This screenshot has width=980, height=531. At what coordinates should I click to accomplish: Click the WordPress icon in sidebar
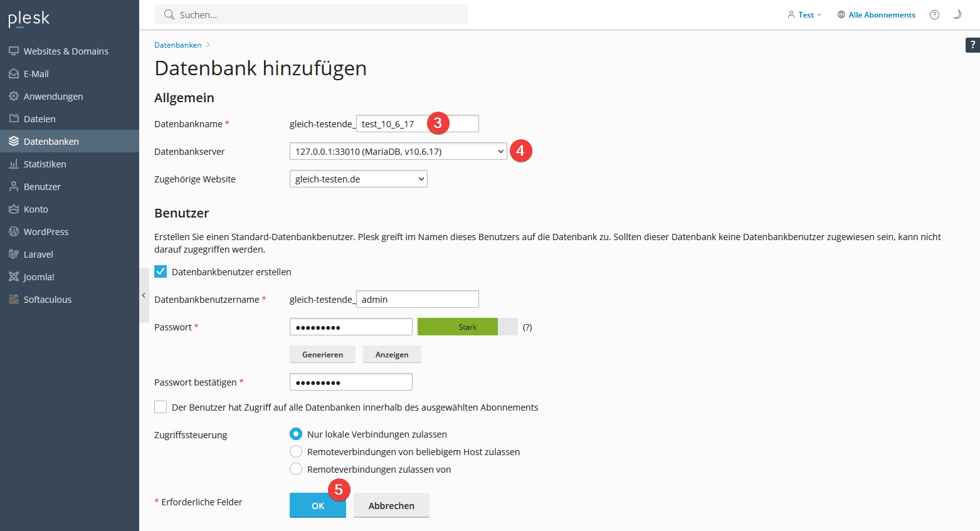point(14,232)
